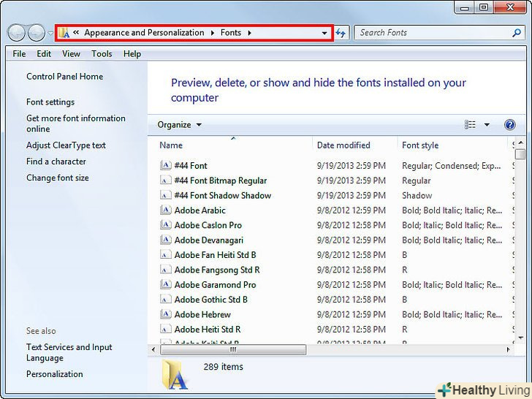Open Control Panel Home link
532x399 pixels.
point(64,77)
